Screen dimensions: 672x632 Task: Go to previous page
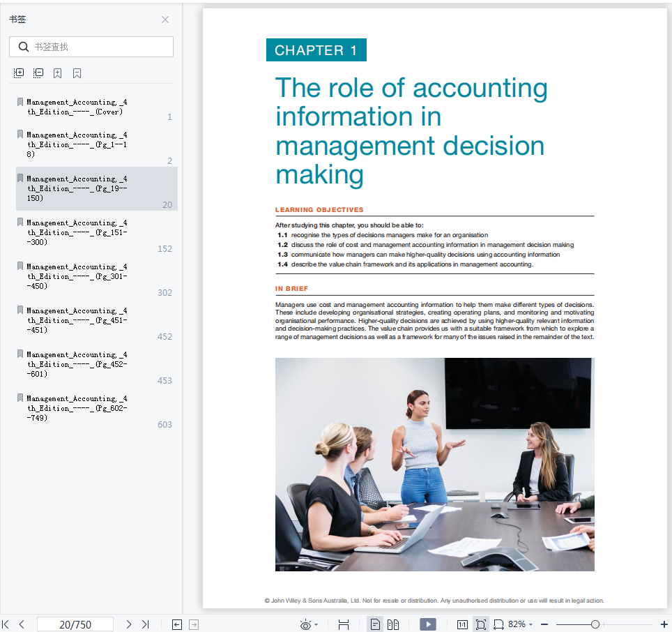(x=22, y=624)
